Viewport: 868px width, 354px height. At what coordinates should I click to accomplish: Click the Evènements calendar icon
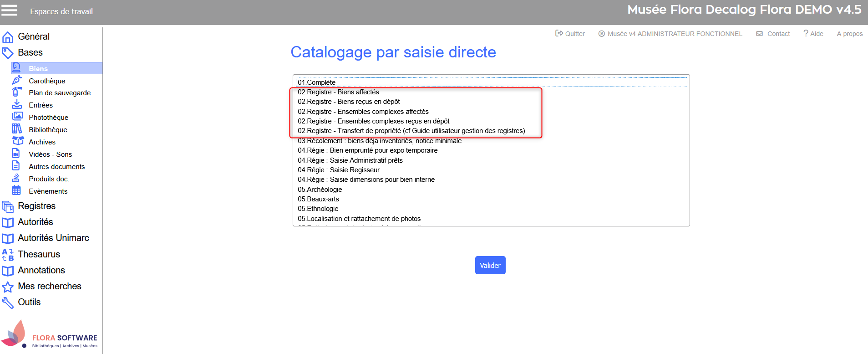pos(17,190)
